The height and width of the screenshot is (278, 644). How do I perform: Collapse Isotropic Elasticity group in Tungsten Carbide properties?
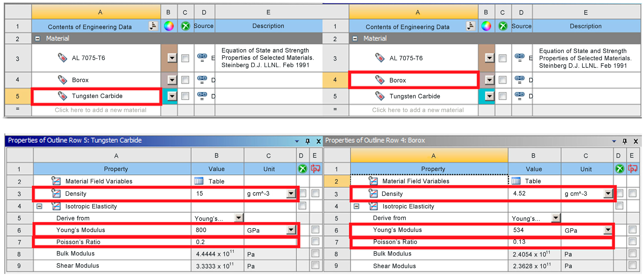pos(39,206)
